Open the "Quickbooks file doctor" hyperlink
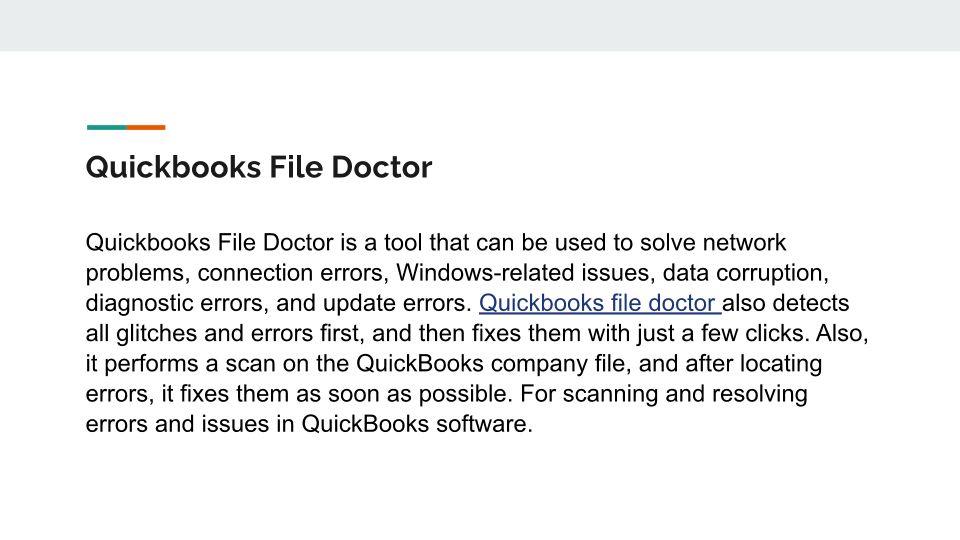The height and width of the screenshot is (540, 960). pyautogui.click(x=598, y=303)
